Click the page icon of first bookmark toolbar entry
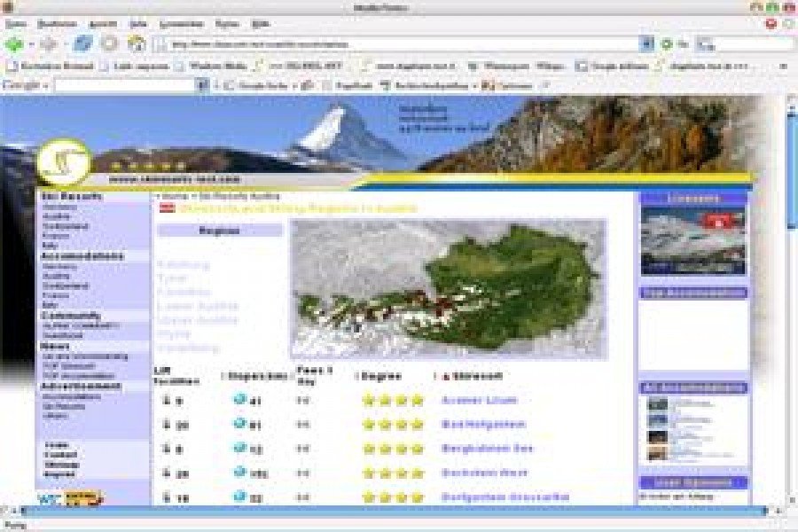Screen dimensions: 798x532 (12, 66)
